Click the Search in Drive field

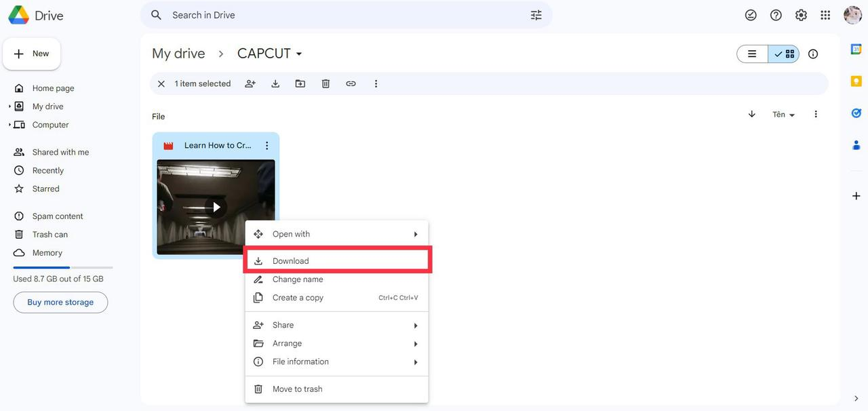click(346, 15)
